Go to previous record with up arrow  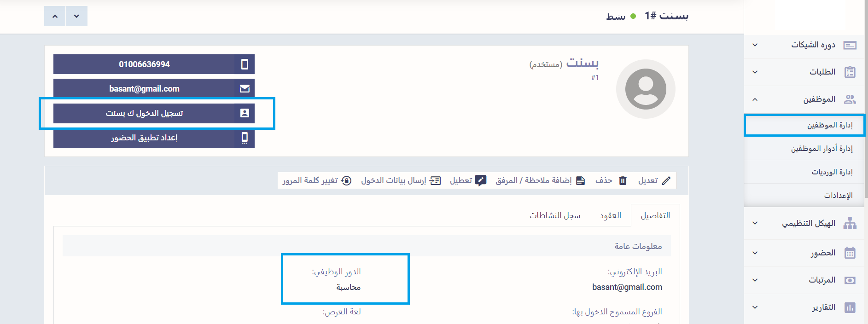(x=55, y=16)
